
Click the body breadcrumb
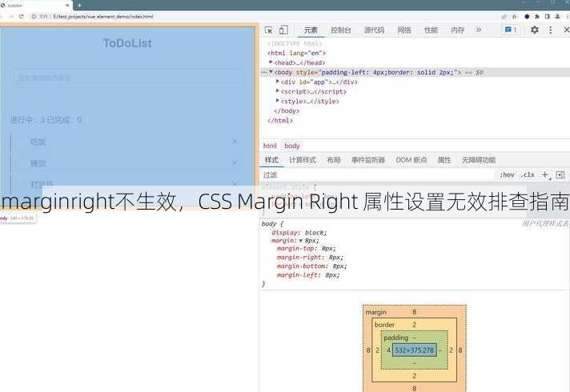(292, 146)
